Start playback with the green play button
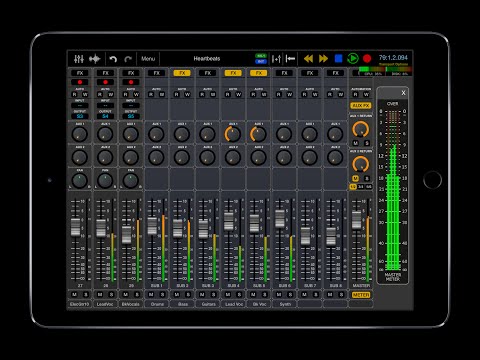 point(353,59)
